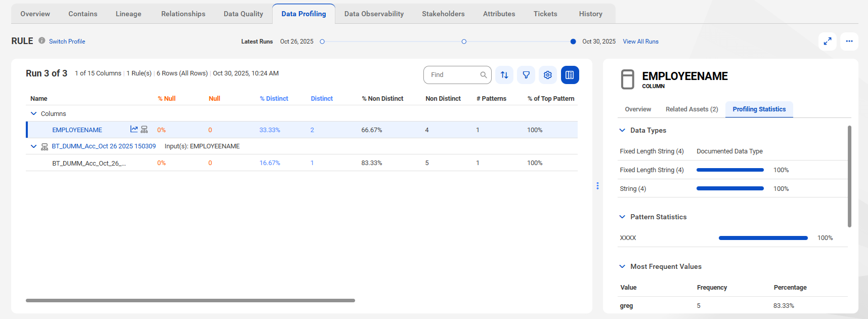The image size is (868, 319).
Task: Open the BT_DUMM_Acc_Oct 26 2025 150309 rule link
Action: pyautogui.click(x=104, y=146)
